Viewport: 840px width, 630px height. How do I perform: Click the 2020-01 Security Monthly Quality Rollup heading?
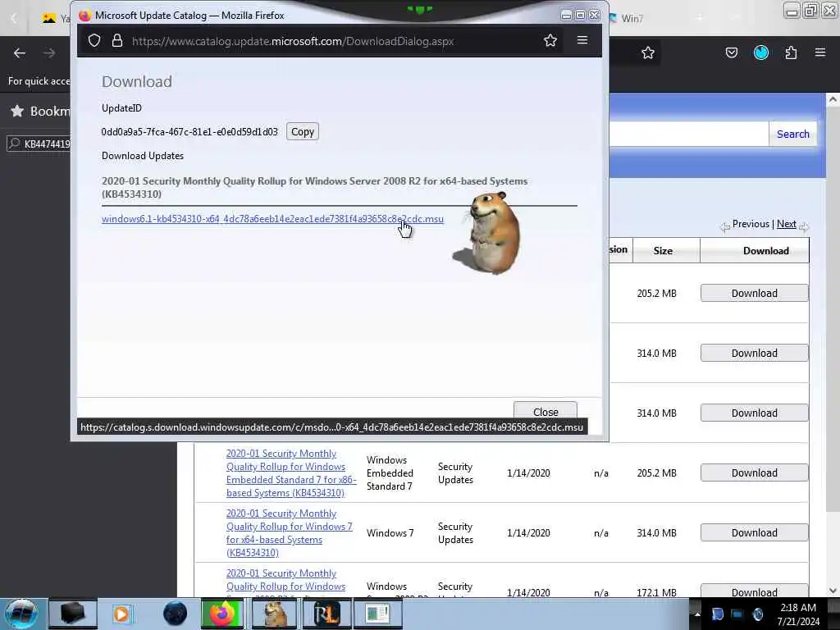(x=314, y=188)
